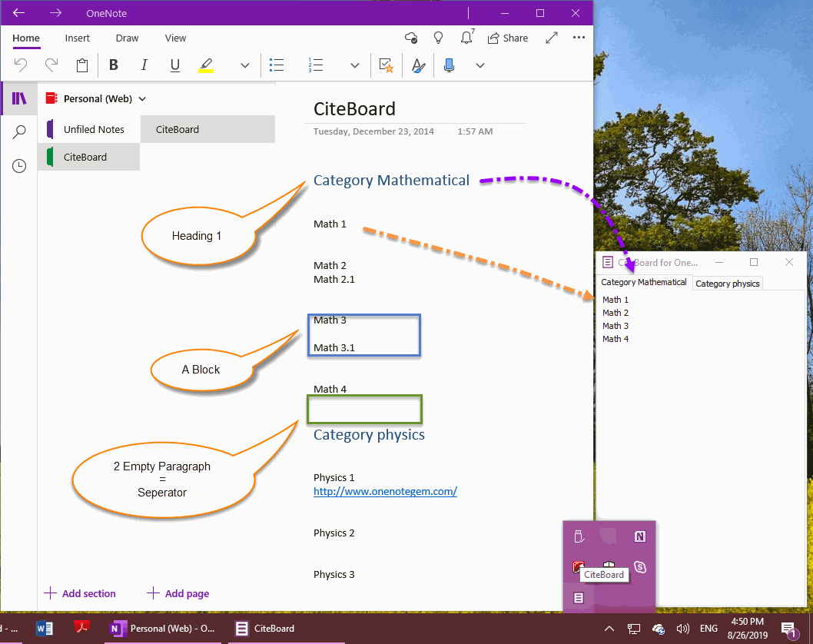Click the Skype icon in tray overflow
This screenshot has width=813, height=644.
tap(640, 567)
